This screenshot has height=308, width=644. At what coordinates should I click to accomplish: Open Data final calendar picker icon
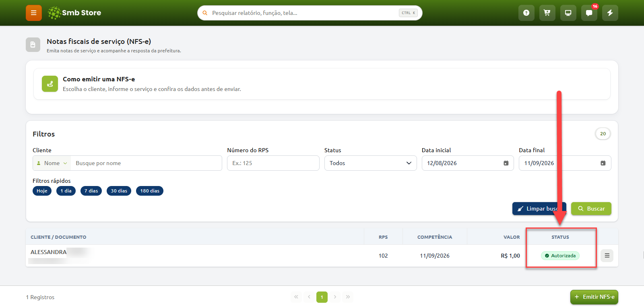tap(603, 163)
